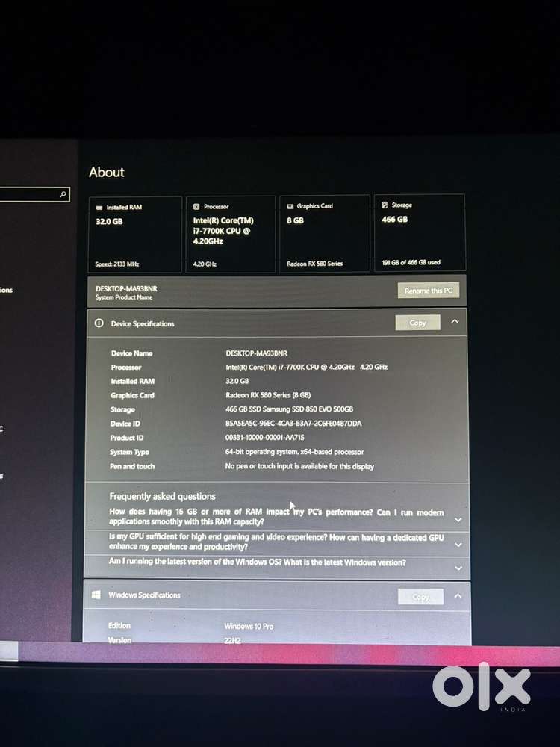Click the Installed RAM memory icon

(x=99, y=208)
